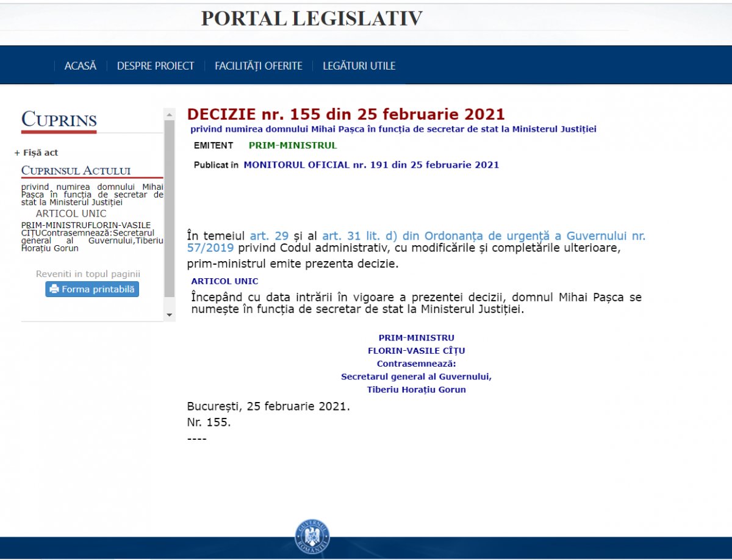Screen dimensions: 732x560
Task: Open DESPRE PROIECT in the navigation bar
Action: 156,66
